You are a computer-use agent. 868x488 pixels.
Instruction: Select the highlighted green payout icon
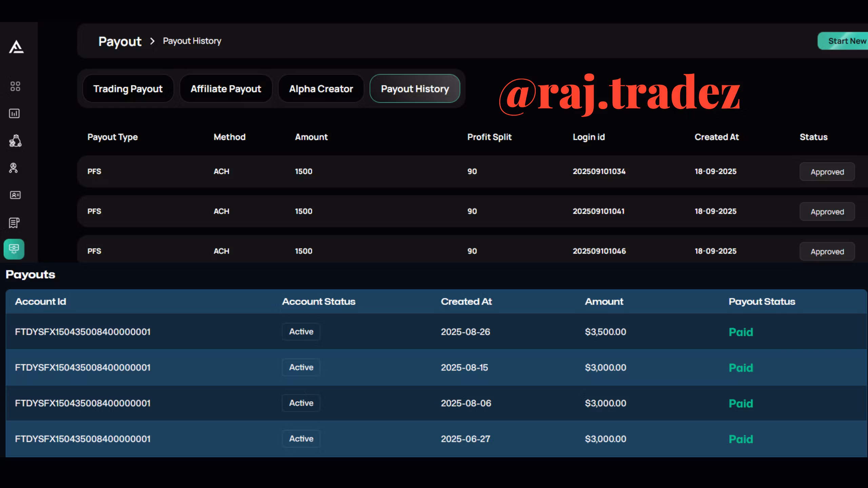[x=14, y=249]
